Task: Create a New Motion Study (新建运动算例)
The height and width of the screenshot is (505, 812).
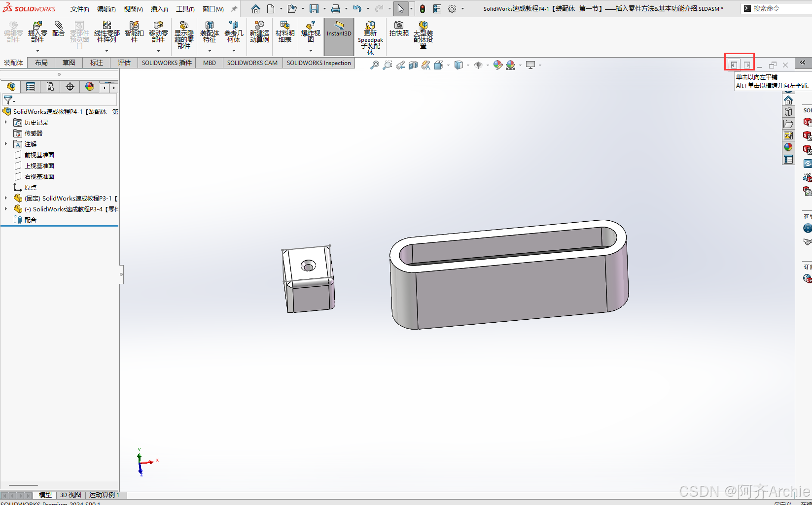Action: tap(259, 32)
